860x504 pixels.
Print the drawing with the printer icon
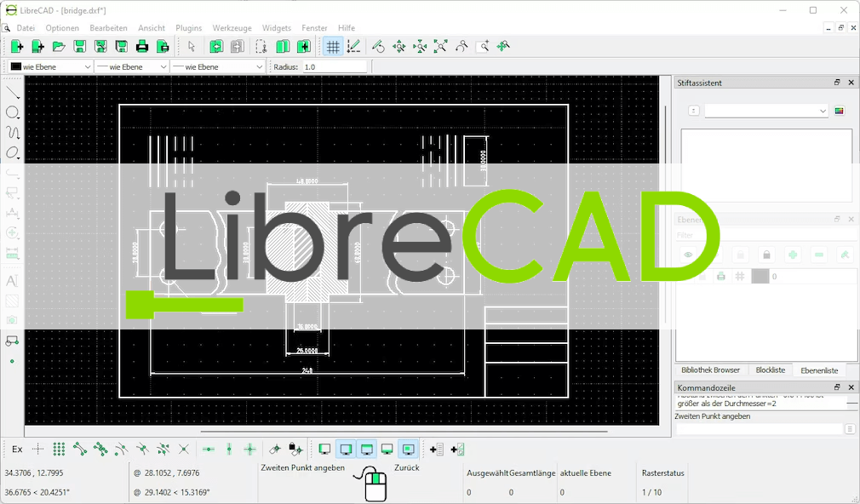pyautogui.click(x=142, y=47)
